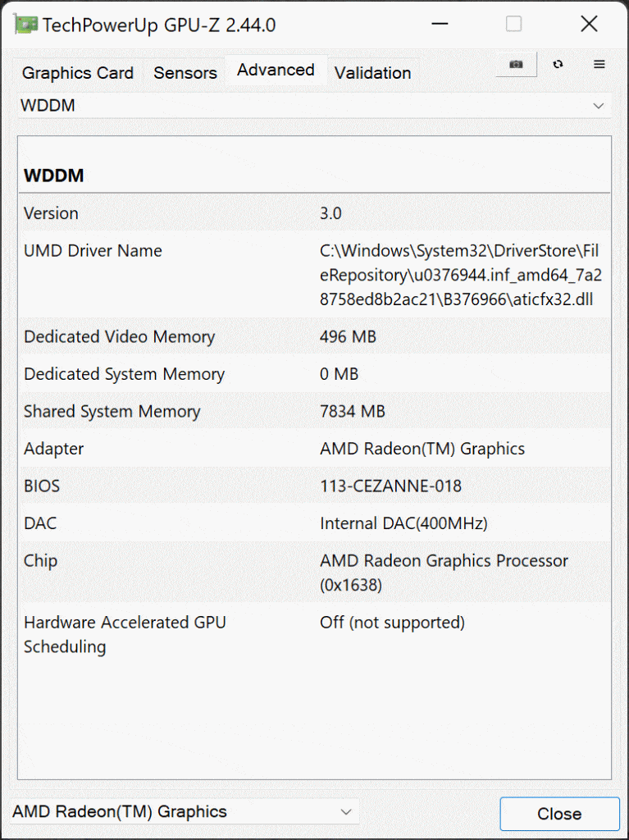Select the Version value 3.0
This screenshot has width=629, height=840.
pyautogui.click(x=330, y=213)
